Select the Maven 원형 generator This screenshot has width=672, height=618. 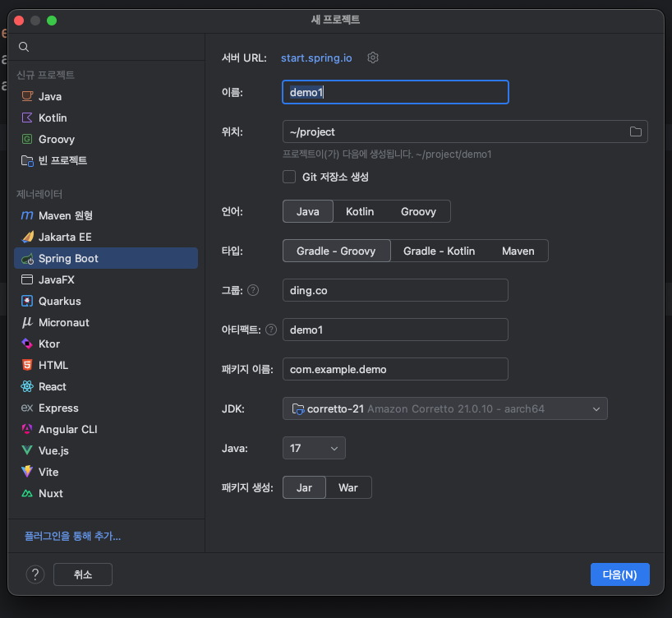[x=106, y=215]
